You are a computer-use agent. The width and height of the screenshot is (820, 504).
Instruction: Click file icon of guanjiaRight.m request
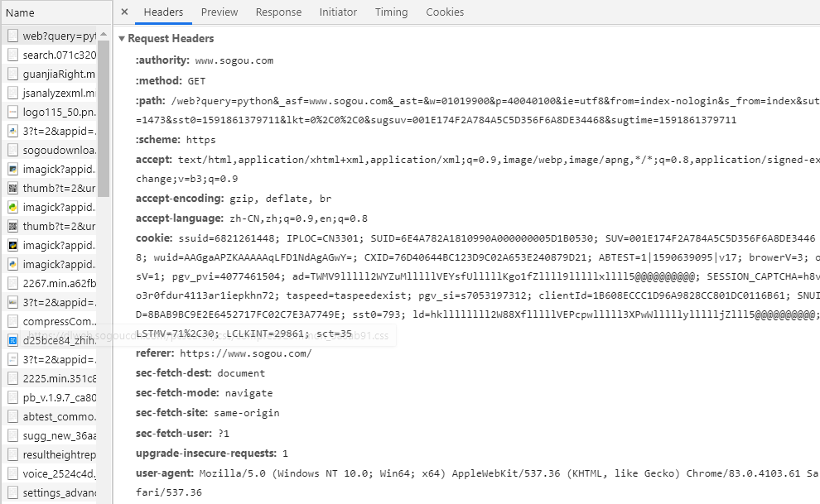tap(12, 74)
